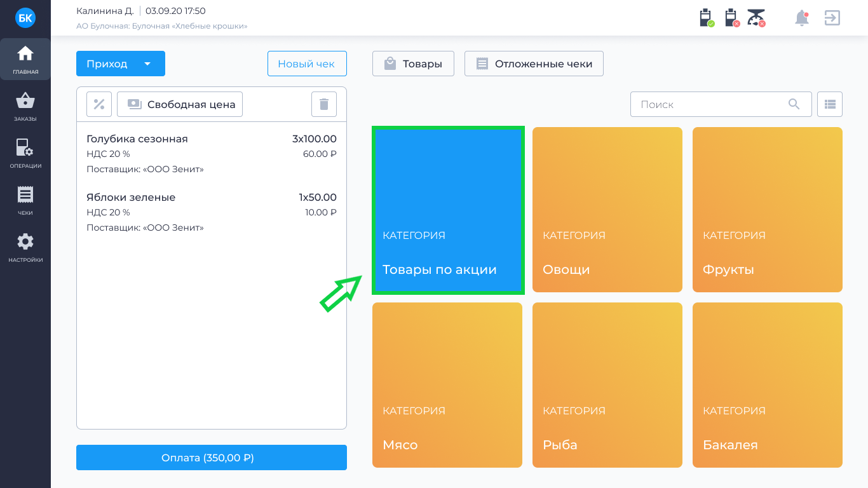
Task: Open Настройки gear in sidebar
Action: click(25, 247)
